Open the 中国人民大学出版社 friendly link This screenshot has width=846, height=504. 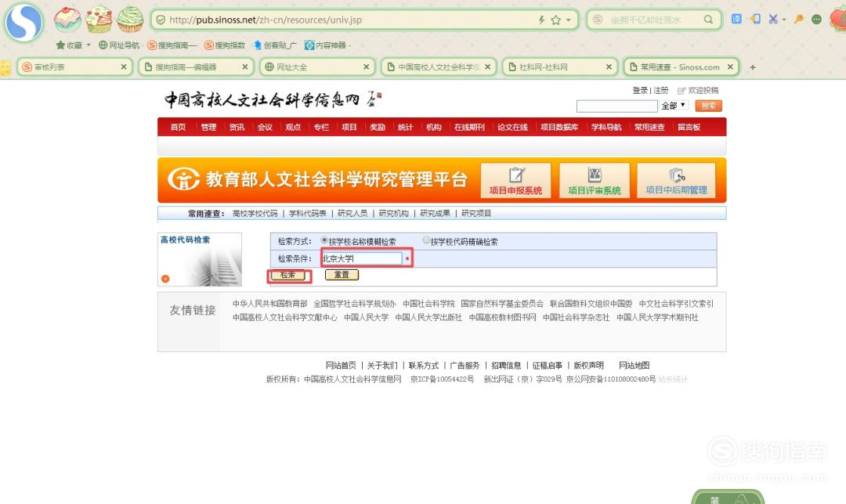[x=428, y=318]
